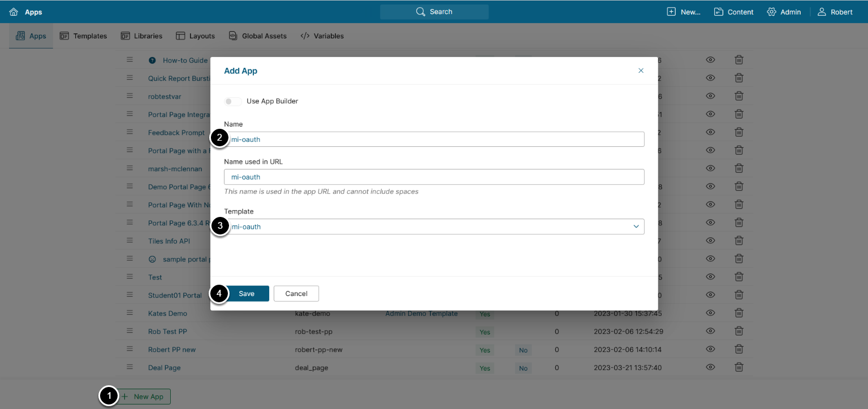Expand the Template dropdown
The width and height of the screenshot is (868, 409).
coord(636,227)
